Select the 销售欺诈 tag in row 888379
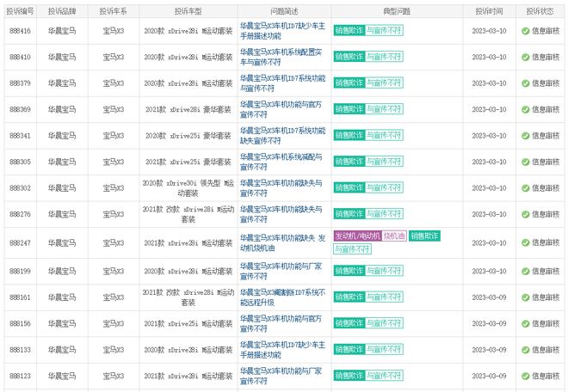Screen dimensions: 568x392 point(349,83)
